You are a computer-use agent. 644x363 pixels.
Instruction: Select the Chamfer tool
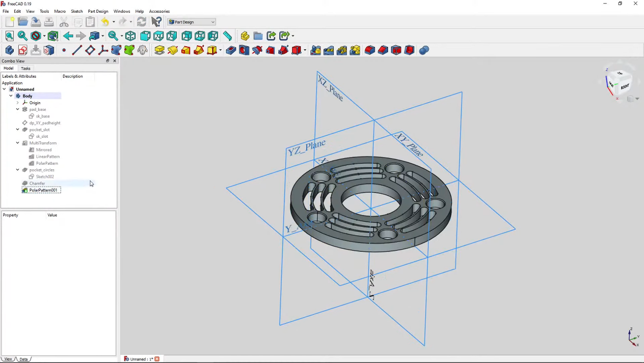click(x=382, y=50)
